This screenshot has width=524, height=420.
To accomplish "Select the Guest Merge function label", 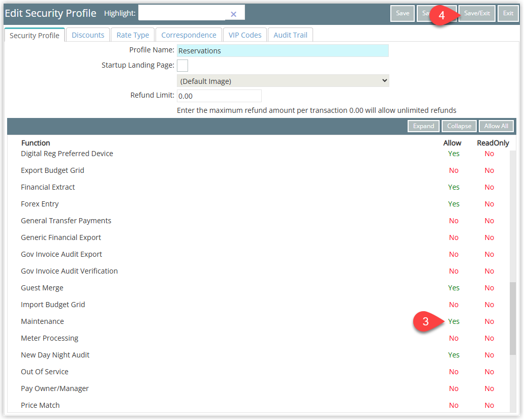I will 42,288.
